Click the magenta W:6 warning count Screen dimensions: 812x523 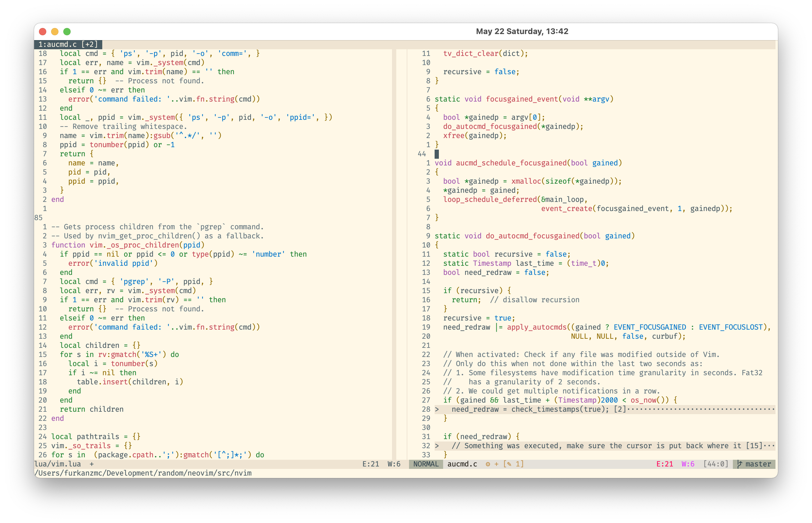click(688, 464)
